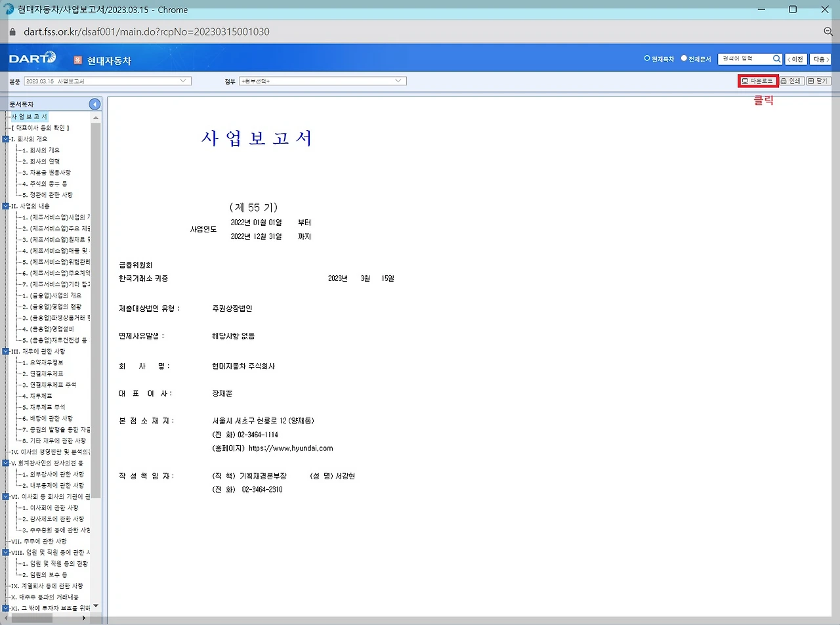The width and height of the screenshot is (840, 625).
Task: Open the hyundai.com homepage link
Action: (291, 448)
